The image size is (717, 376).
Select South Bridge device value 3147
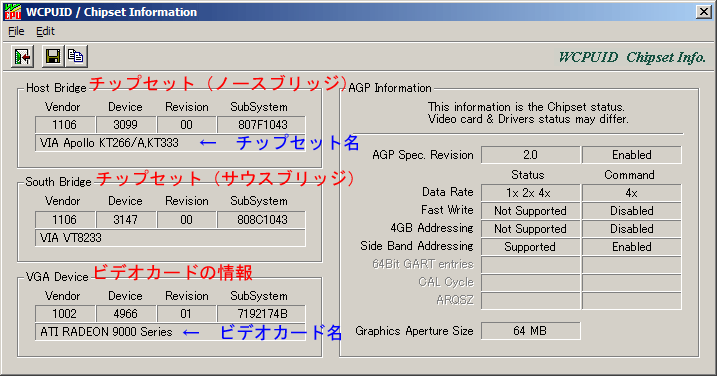pyautogui.click(x=126, y=220)
